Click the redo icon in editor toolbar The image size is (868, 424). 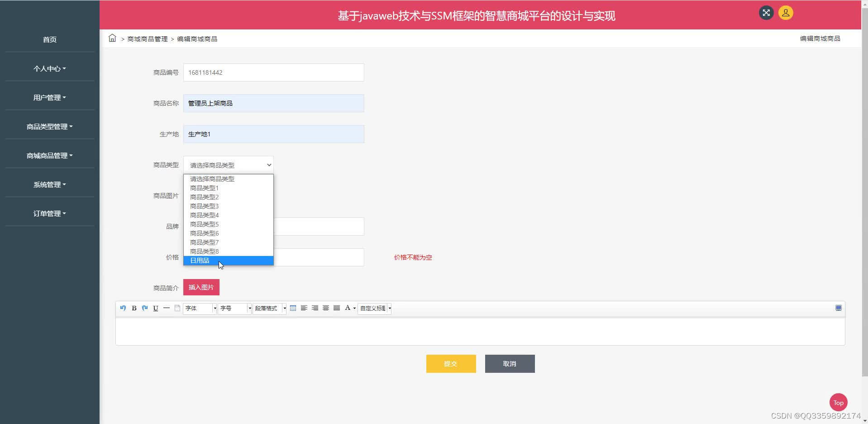(145, 308)
